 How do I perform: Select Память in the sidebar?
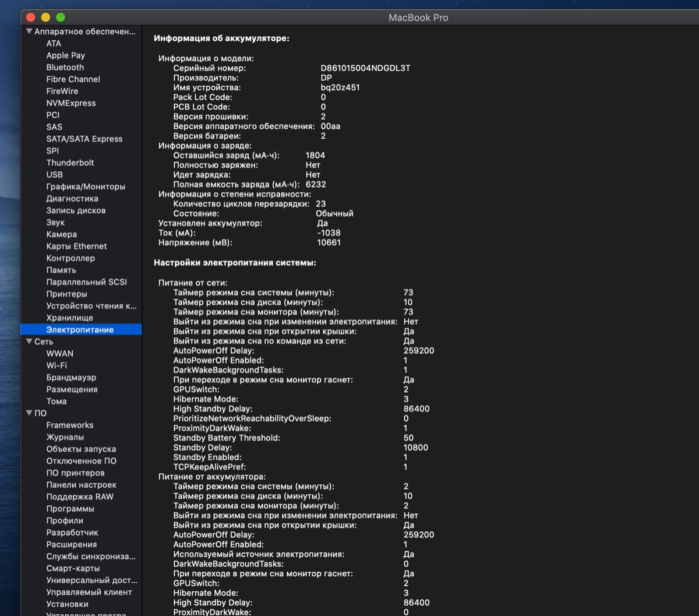(x=61, y=270)
